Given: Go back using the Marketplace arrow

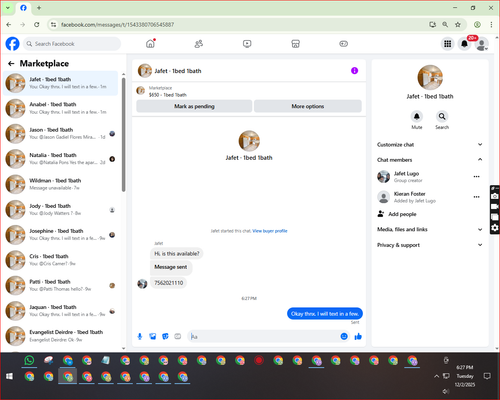Looking at the screenshot, I should pos(11,63).
